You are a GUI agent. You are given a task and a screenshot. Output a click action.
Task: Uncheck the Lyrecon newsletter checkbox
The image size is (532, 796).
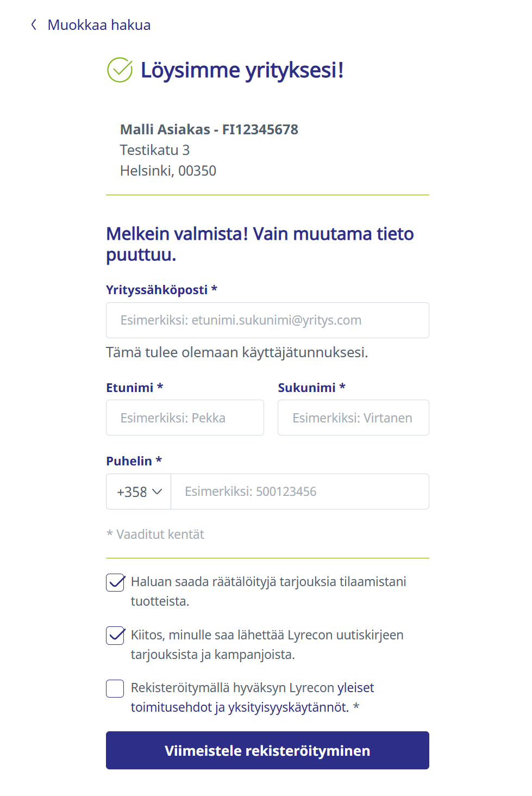[x=115, y=636]
